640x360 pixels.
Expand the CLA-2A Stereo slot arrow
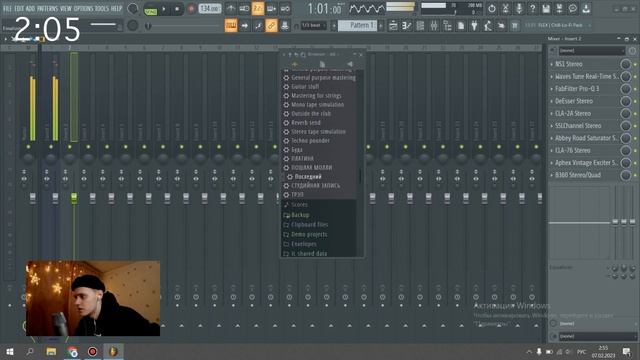[551, 114]
